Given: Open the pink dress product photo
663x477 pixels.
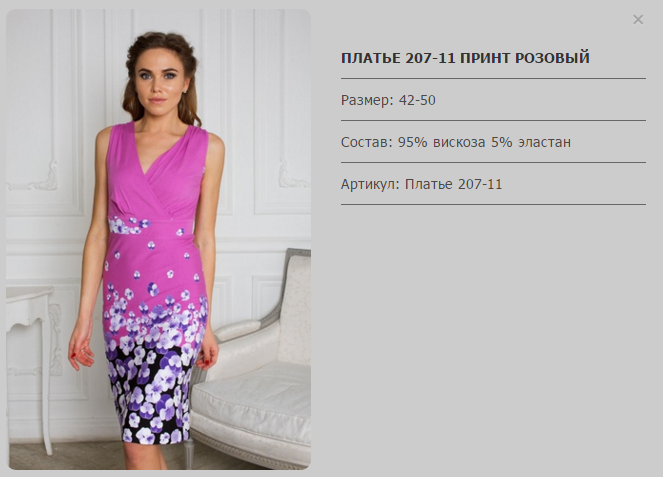Looking at the screenshot, I should coord(159,239).
